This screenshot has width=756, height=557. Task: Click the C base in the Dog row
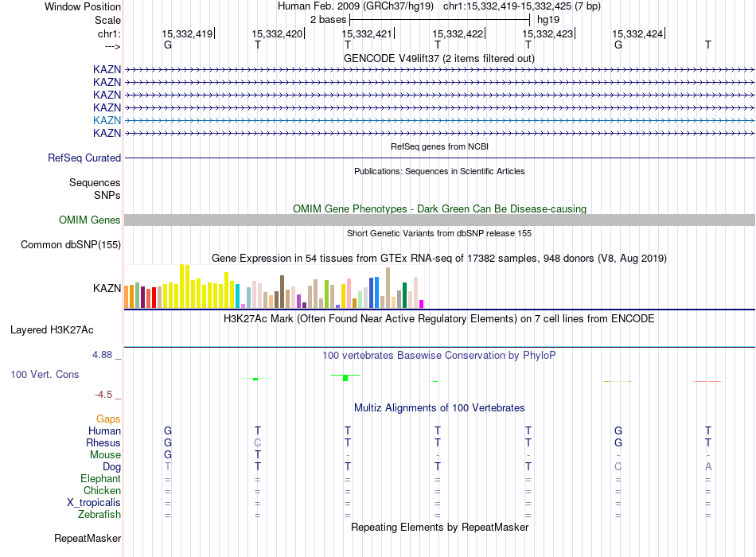[618, 467]
